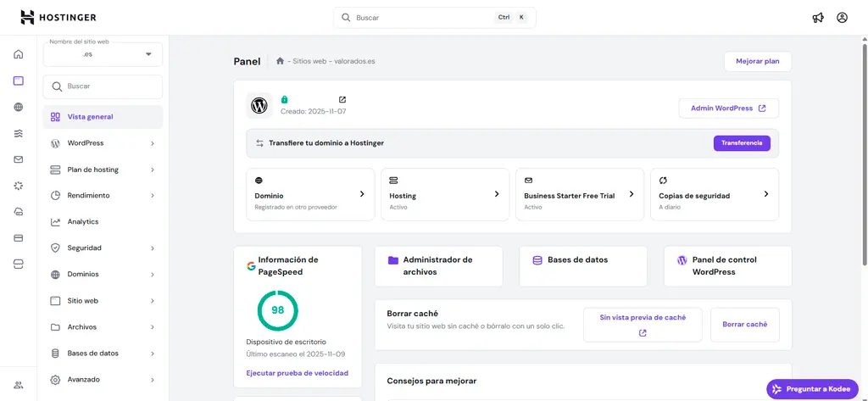The width and height of the screenshot is (868, 401).
Task: Click the PageSpeed score 98 gauge
Action: tap(277, 310)
